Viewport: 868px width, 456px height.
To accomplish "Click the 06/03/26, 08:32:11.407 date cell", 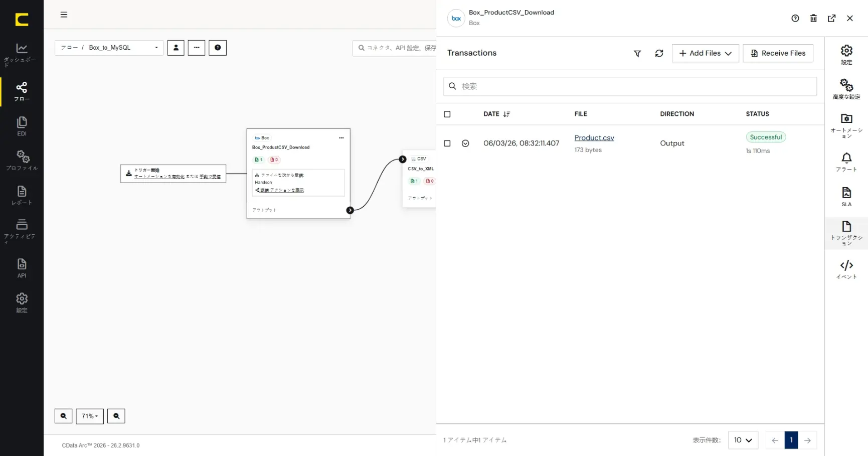I will point(521,143).
